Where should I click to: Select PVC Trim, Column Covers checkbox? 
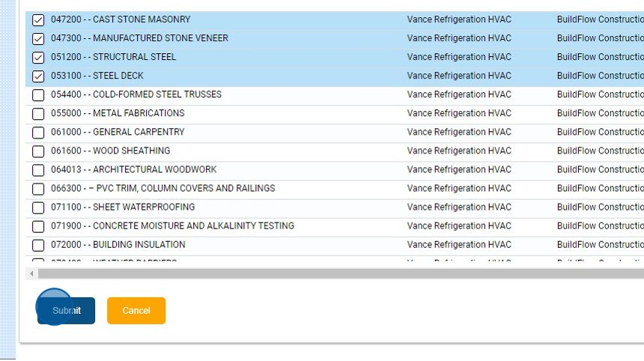38,189
